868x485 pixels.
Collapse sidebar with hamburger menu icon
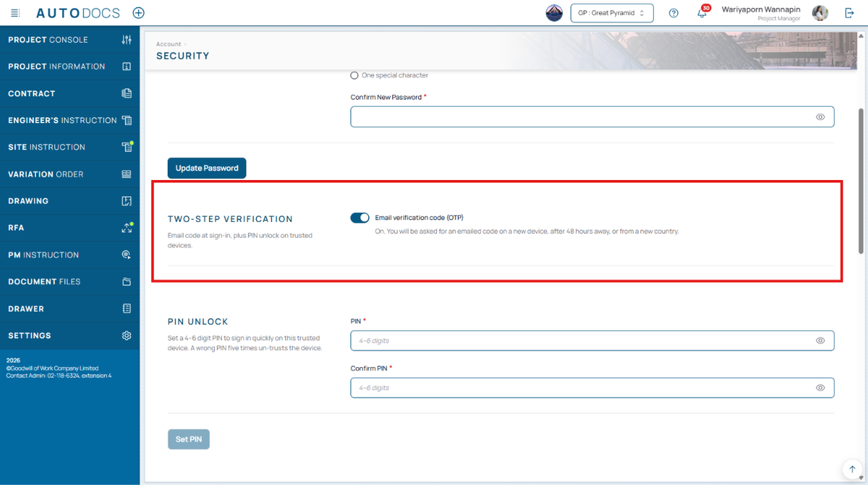16,13
